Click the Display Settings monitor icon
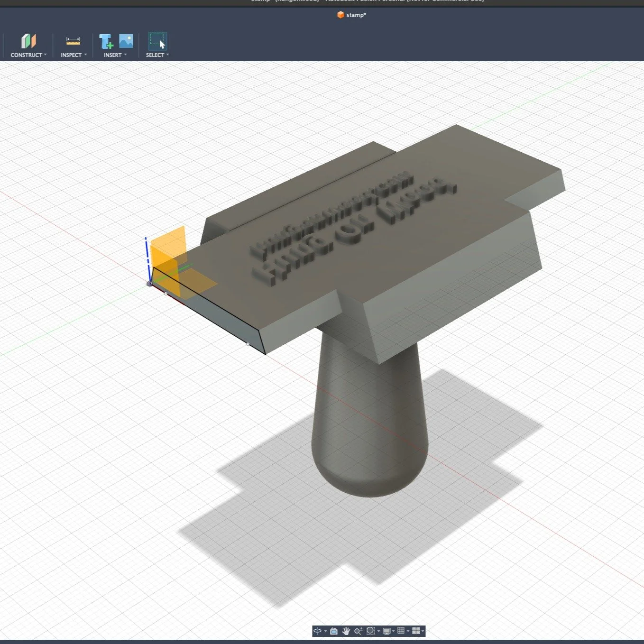Screen dimensions: 644x644 coord(386,631)
